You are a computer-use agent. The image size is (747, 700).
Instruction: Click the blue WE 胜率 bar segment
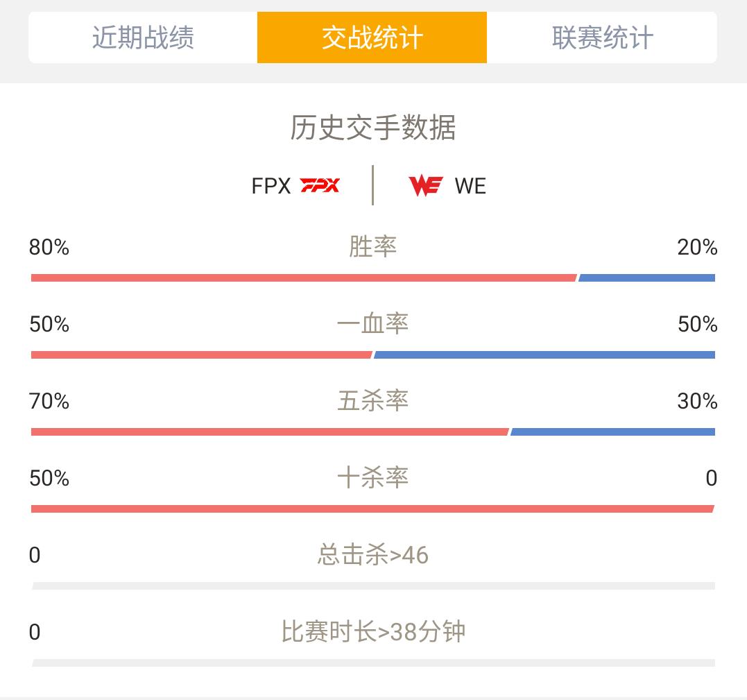click(x=646, y=278)
